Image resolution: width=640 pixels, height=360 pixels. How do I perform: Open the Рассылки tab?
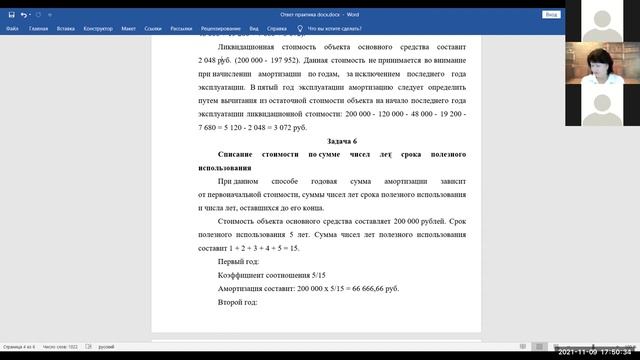tap(181, 29)
